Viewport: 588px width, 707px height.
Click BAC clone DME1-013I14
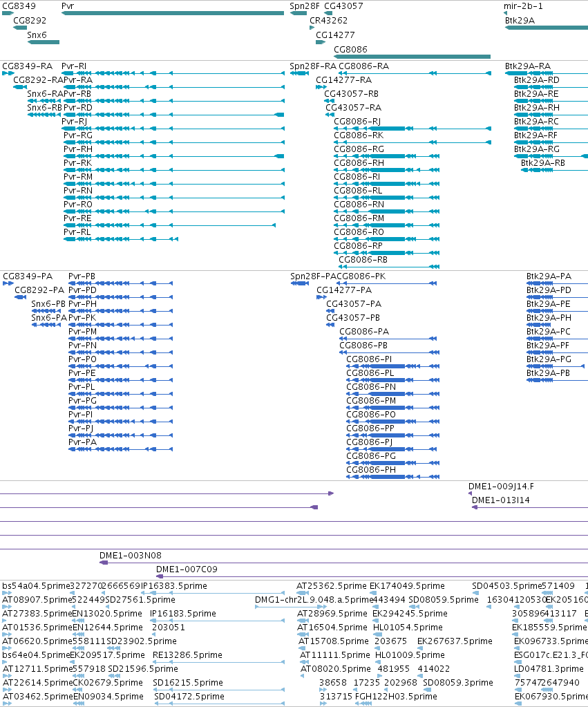coord(501,500)
